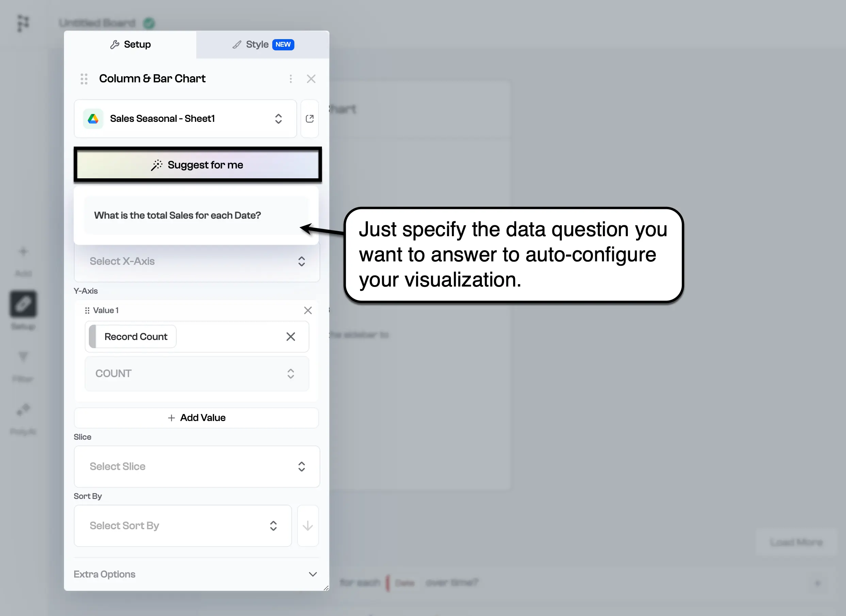The width and height of the screenshot is (846, 616).
Task: Switch to the Style tab
Action: (x=263, y=44)
